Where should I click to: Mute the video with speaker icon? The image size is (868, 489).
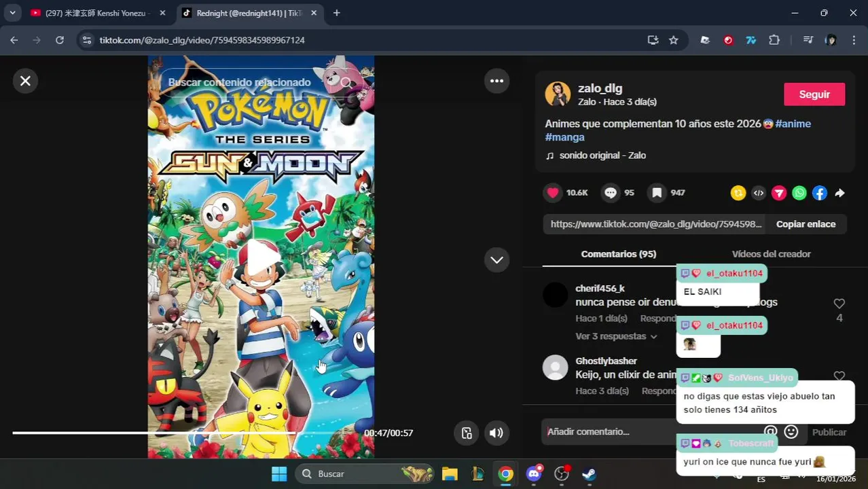(x=496, y=433)
